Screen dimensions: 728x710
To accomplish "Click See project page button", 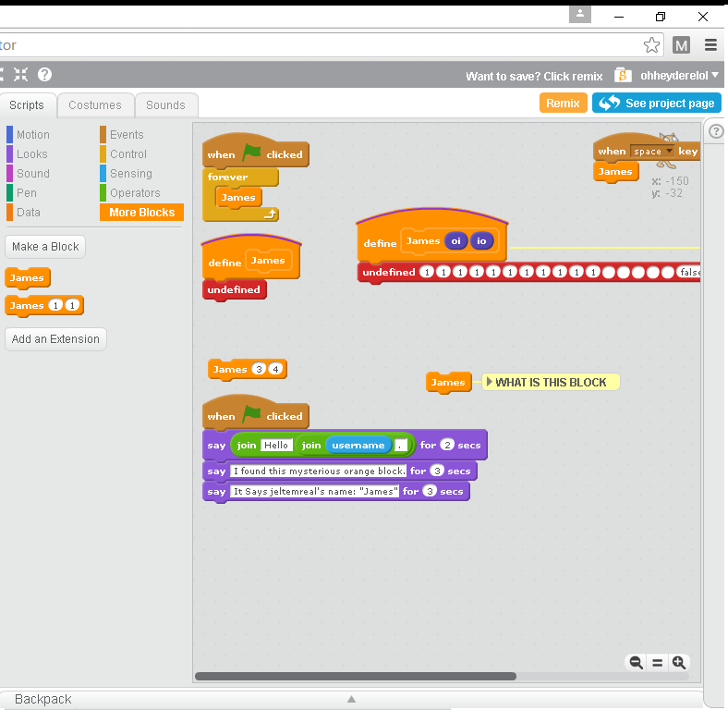I will point(657,104).
